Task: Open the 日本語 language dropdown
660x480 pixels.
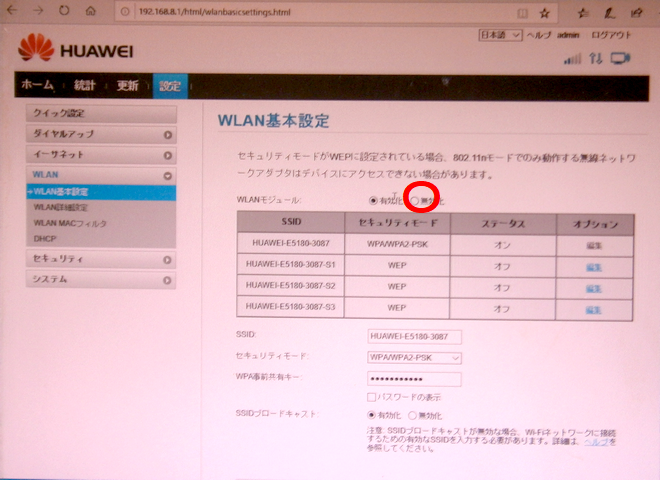Action: [x=500, y=35]
